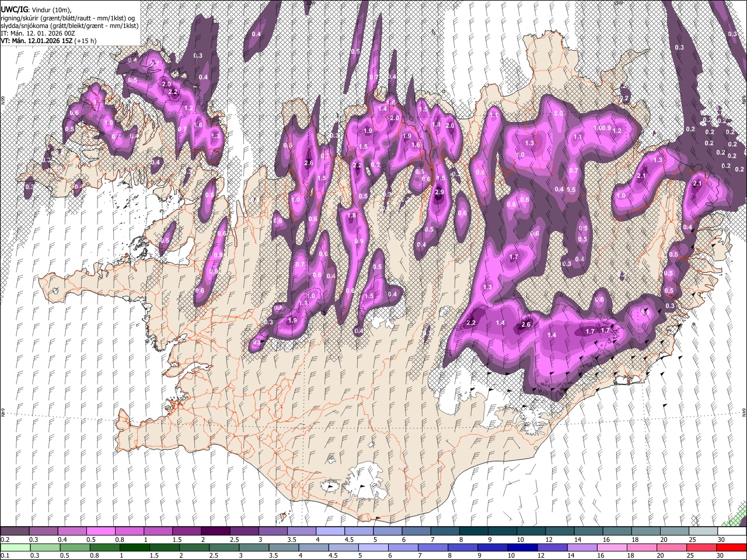
Task: Click the UWC/IG title label
Action: (13, 9)
